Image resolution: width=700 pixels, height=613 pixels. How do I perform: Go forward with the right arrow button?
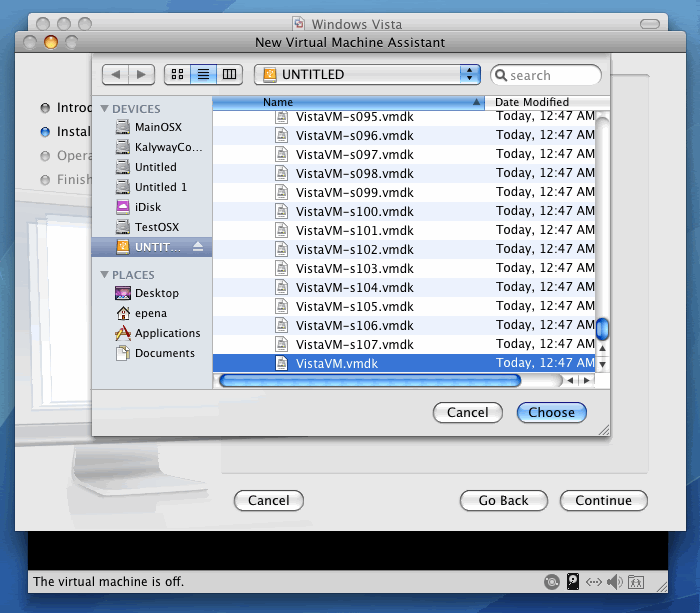click(x=142, y=74)
